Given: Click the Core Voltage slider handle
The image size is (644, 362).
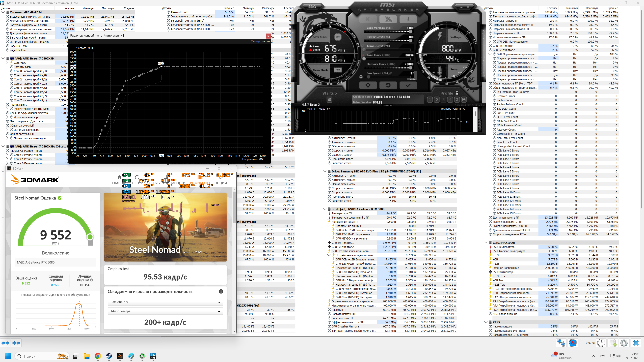Looking at the screenshot, I should (x=411, y=32).
